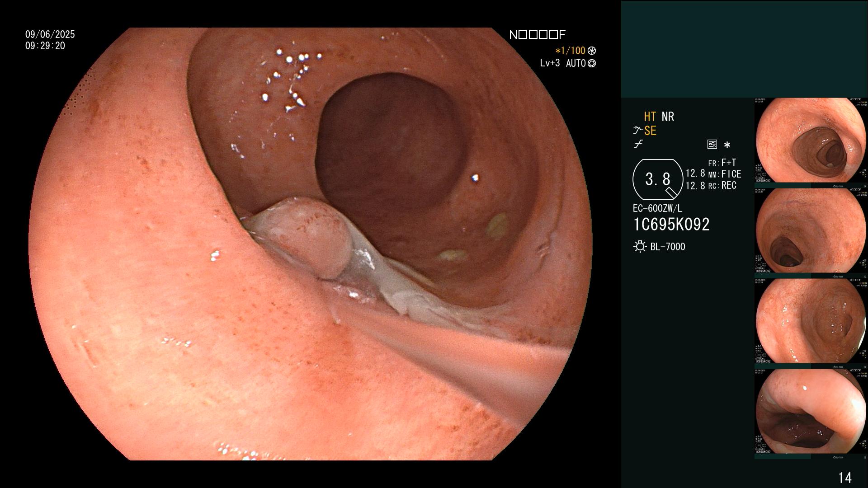The height and width of the screenshot is (488, 868).
Task: Click the AUTO iris icon
Action: pyautogui.click(x=592, y=63)
